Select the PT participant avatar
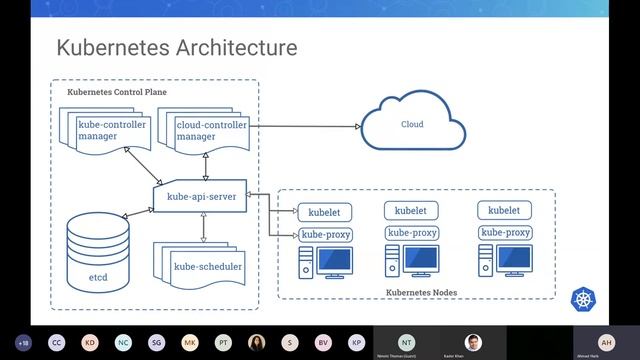Screen dimensions: 640x360 223,343
